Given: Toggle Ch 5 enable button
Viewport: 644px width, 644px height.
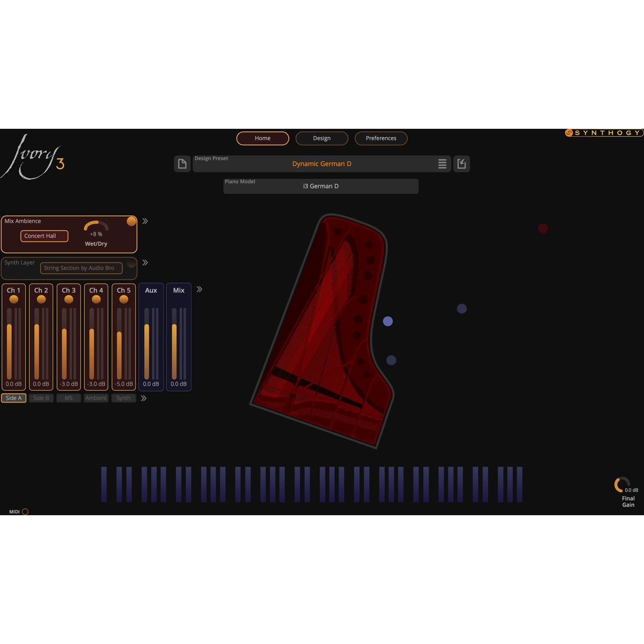Looking at the screenshot, I should coord(124,299).
